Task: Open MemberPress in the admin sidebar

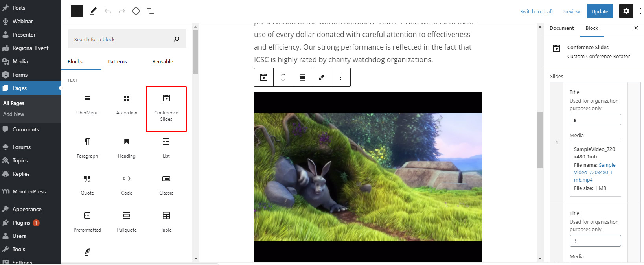Action: click(x=29, y=191)
